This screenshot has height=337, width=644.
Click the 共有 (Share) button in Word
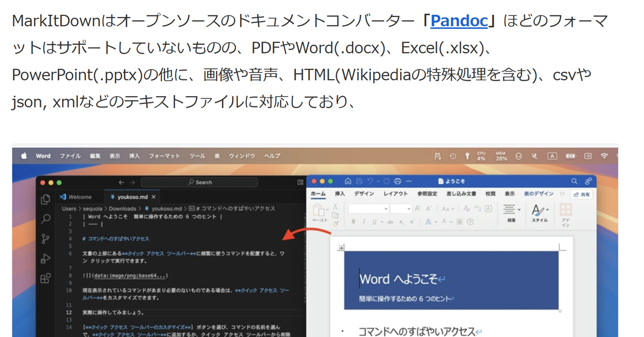pos(583,195)
